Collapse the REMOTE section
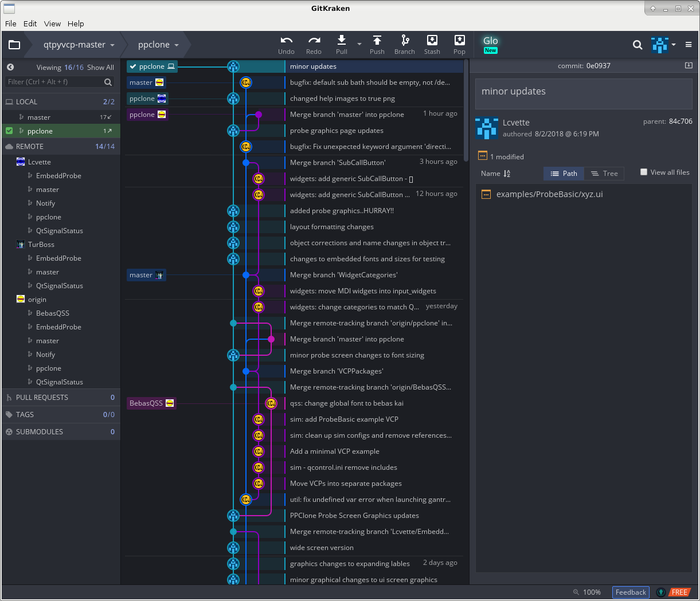 pyautogui.click(x=60, y=146)
